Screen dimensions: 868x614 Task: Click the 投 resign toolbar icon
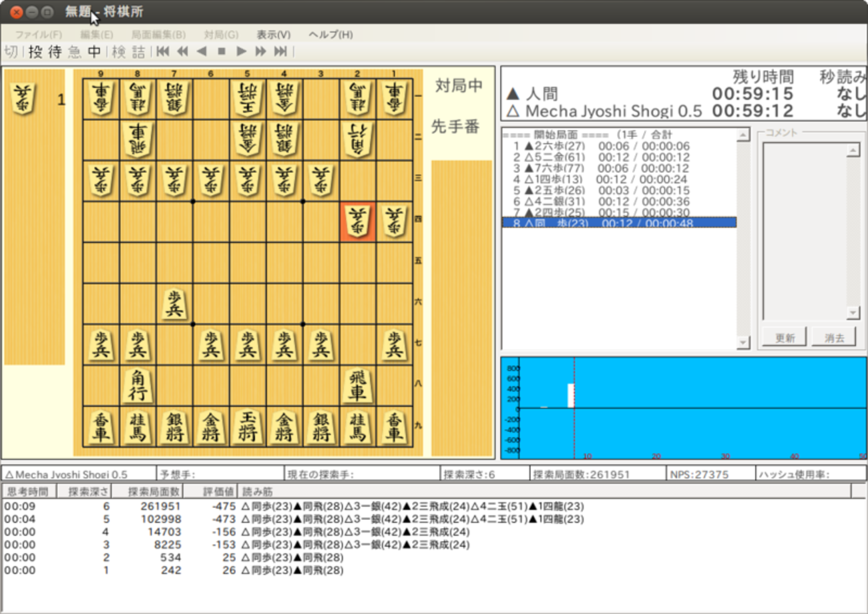[35, 51]
